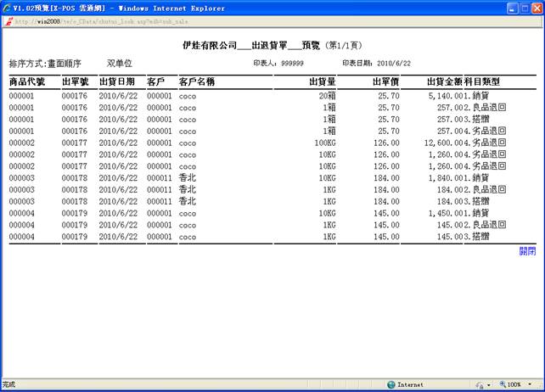Click the Internet zone globe icon
This screenshot has height=392, width=545.
pyautogui.click(x=390, y=384)
